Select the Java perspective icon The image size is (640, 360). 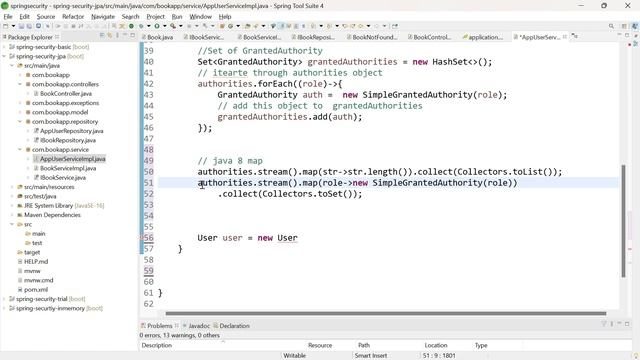[x=635, y=26]
